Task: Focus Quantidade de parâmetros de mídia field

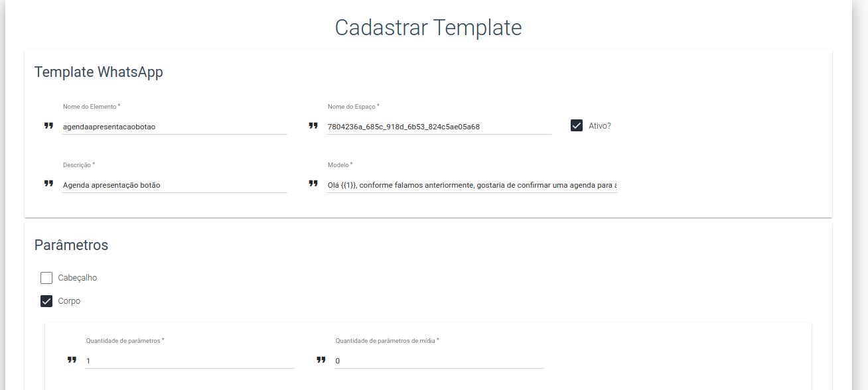Action: click(439, 361)
